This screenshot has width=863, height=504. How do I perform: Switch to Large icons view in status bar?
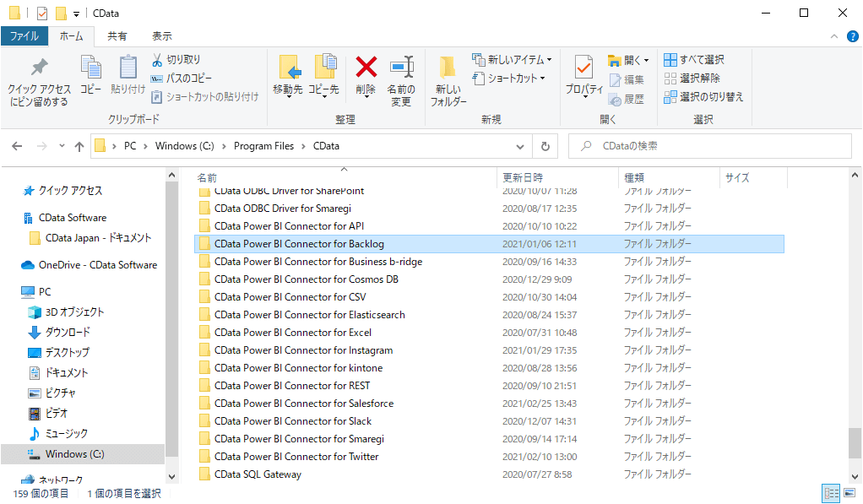pos(849,493)
